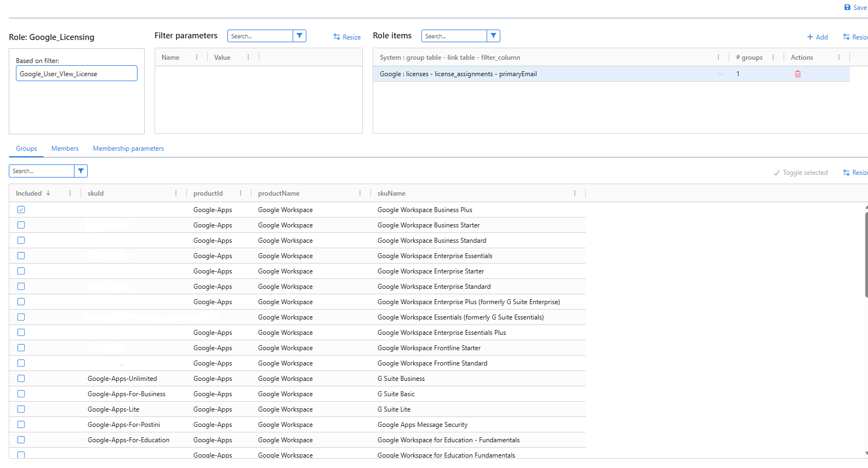Check G Suite Business checkbox
This screenshot has width=868, height=468.
pyautogui.click(x=21, y=379)
